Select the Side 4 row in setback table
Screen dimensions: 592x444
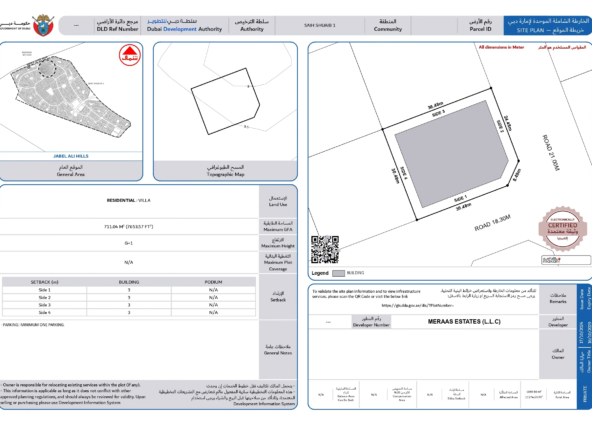(x=129, y=312)
